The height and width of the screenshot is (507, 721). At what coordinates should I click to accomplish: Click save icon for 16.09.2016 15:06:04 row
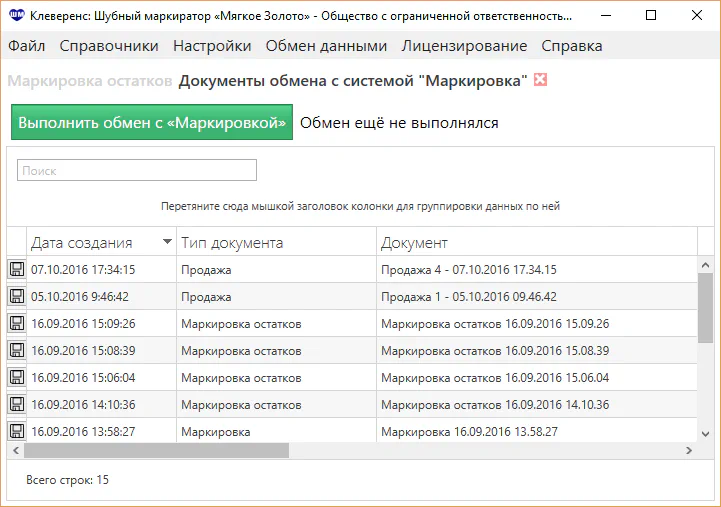tap(17, 377)
